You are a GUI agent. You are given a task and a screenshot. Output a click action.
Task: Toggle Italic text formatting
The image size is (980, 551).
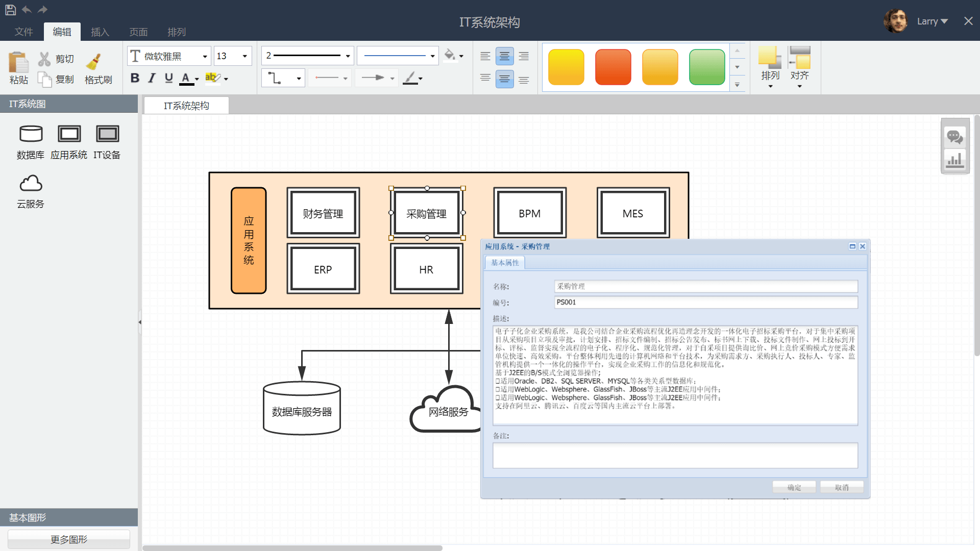(x=152, y=78)
